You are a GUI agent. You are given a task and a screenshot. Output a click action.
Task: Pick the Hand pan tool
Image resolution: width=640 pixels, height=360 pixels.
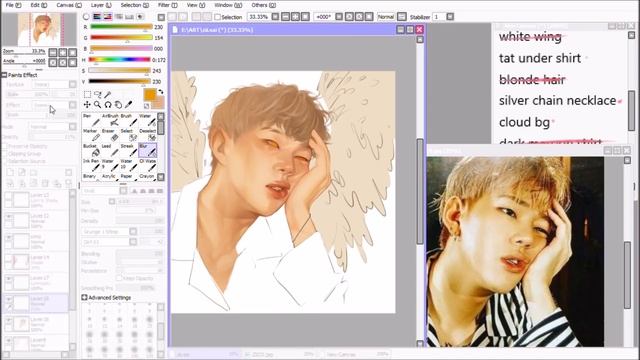pos(118,105)
